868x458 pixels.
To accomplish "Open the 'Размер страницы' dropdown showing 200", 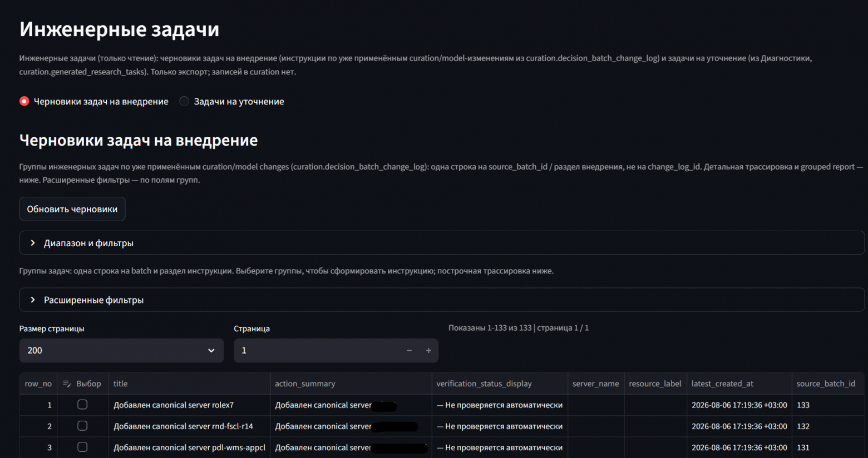I will (121, 350).
